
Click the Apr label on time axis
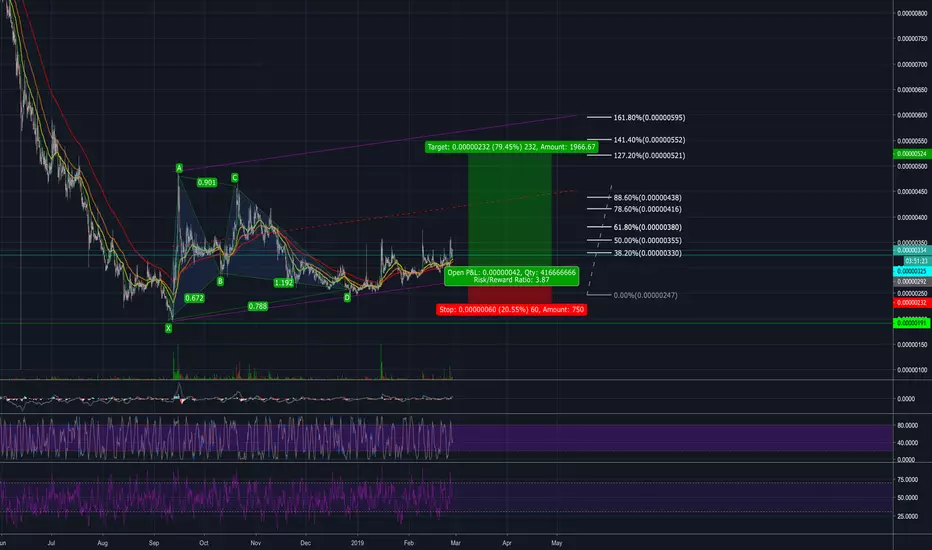coord(507,543)
